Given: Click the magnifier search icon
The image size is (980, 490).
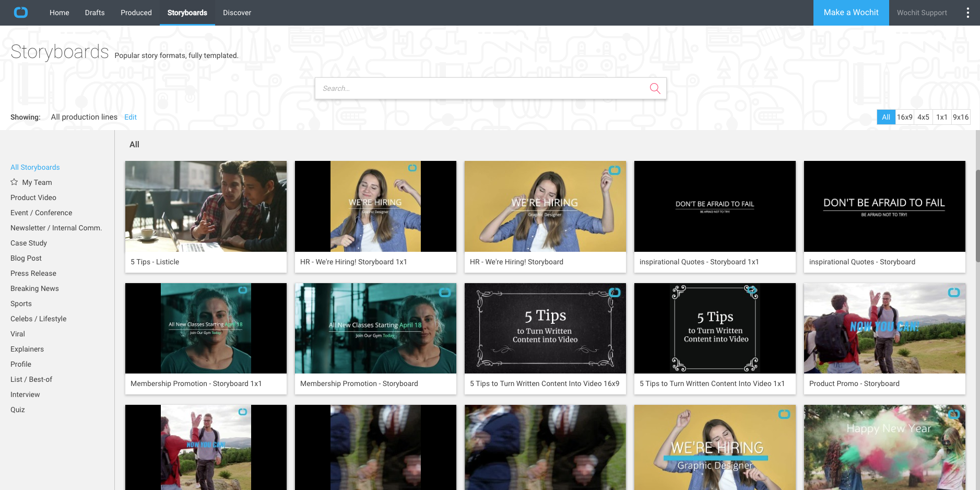Looking at the screenshot, I should [655, 88].
